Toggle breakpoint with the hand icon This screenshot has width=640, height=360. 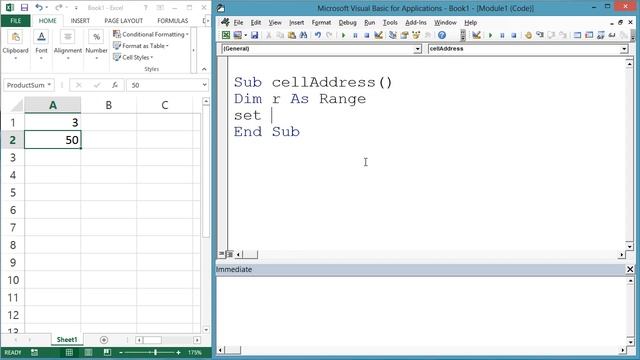(528, 36)
